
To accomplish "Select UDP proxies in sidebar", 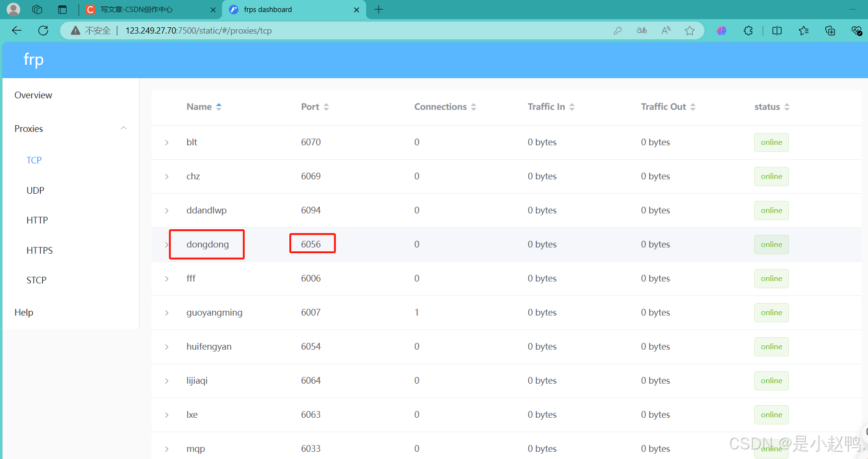I will (36, 190).
